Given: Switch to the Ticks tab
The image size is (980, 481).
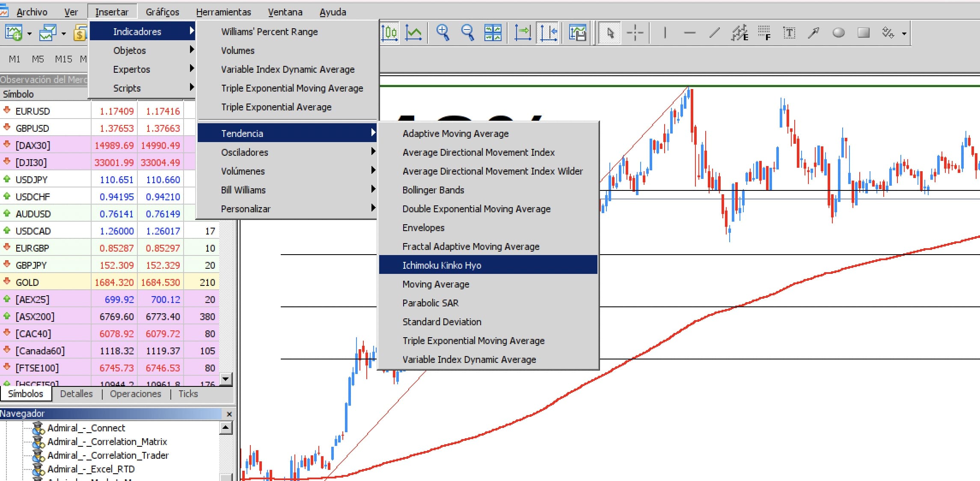Looking at the screenshot, I should tap(187, 394).
